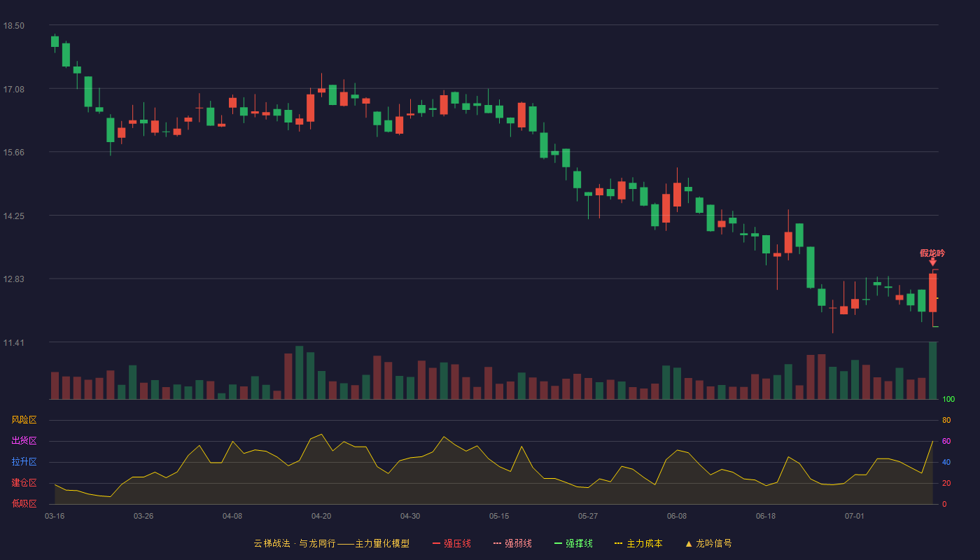The height and width of the screenshot is (560, 980).
Task: Click the 04-08 date label
Action: (232, 516)
